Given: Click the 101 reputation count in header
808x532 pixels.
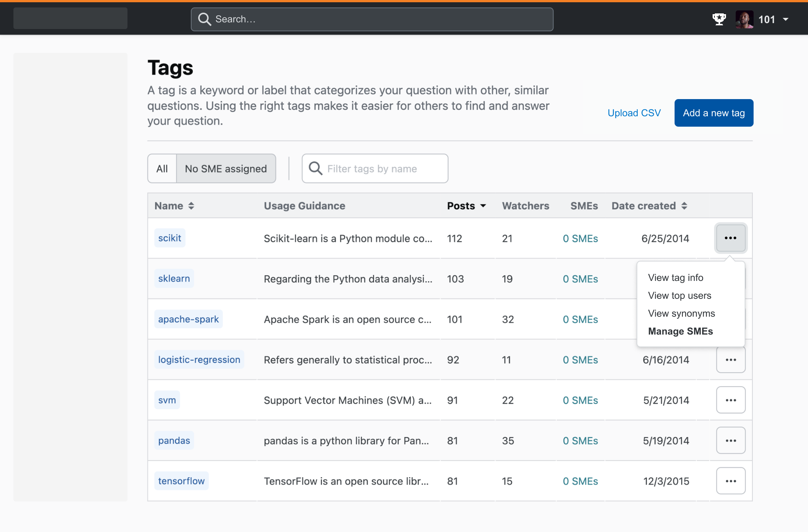Looking at the screenshot, I should click(x=767, y=19).
